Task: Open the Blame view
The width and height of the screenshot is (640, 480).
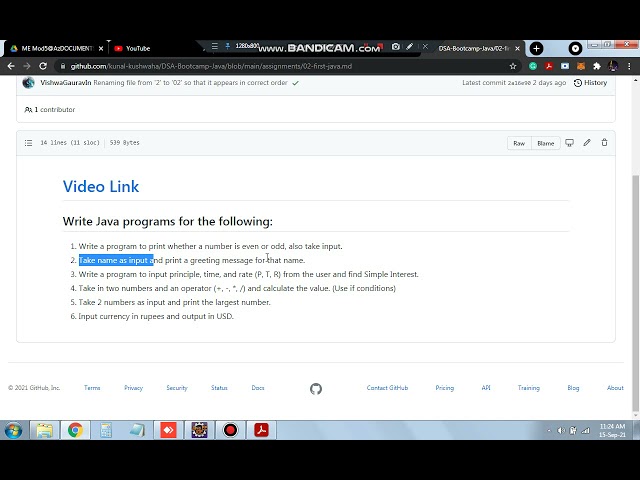Action: [x=546, y=143]
